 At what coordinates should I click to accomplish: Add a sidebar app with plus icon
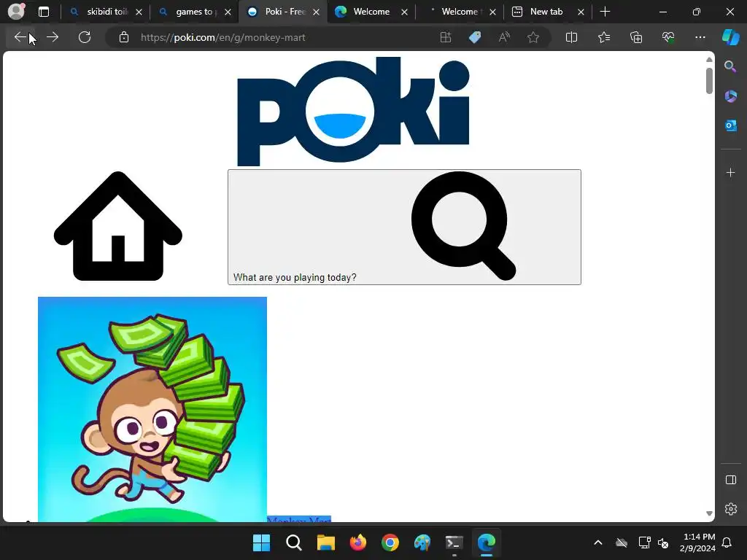(731, 172)
